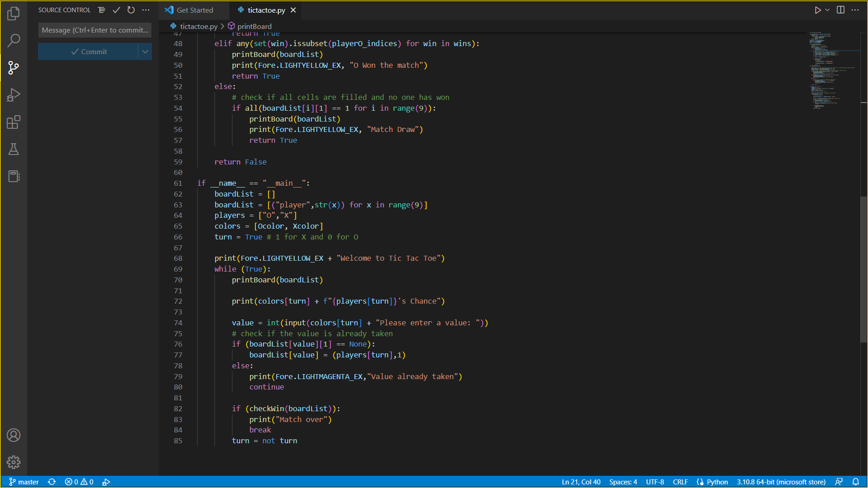The height and width of the screenshot is (488, 868).
Task: Open the Accounts icon in activity bar
Action: [14, 435]
